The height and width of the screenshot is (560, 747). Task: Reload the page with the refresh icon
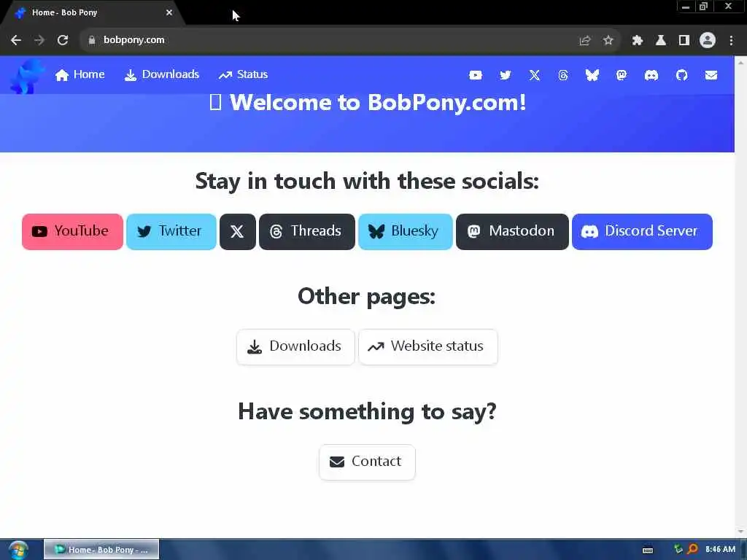63,40
